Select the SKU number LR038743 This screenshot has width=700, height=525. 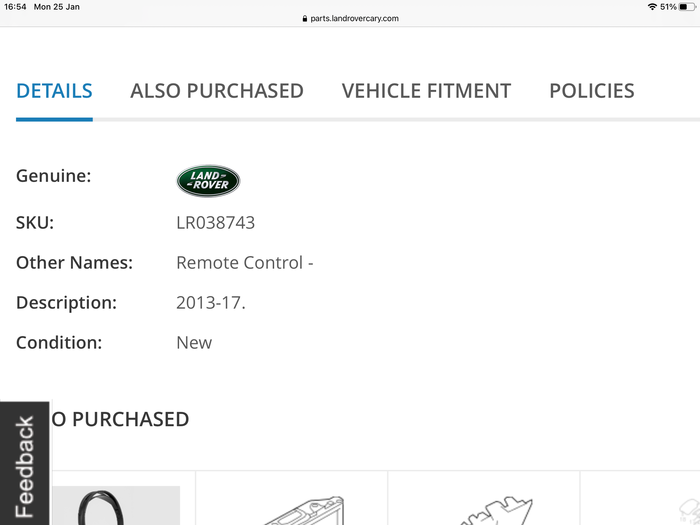pyautogui.click(x=216, y=223)
